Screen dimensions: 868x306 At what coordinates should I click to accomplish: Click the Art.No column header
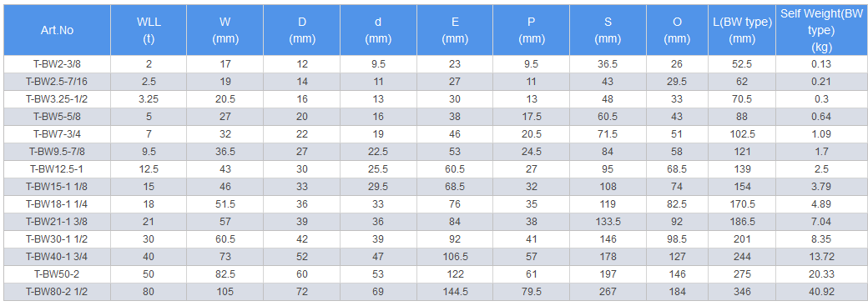pos(57,31)
